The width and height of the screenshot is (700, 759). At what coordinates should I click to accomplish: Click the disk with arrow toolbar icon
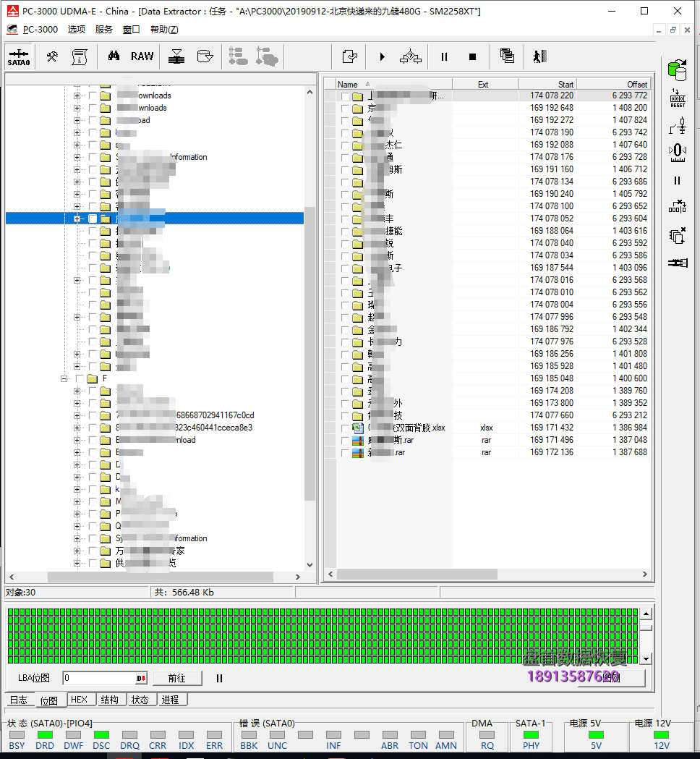(205, 56)
